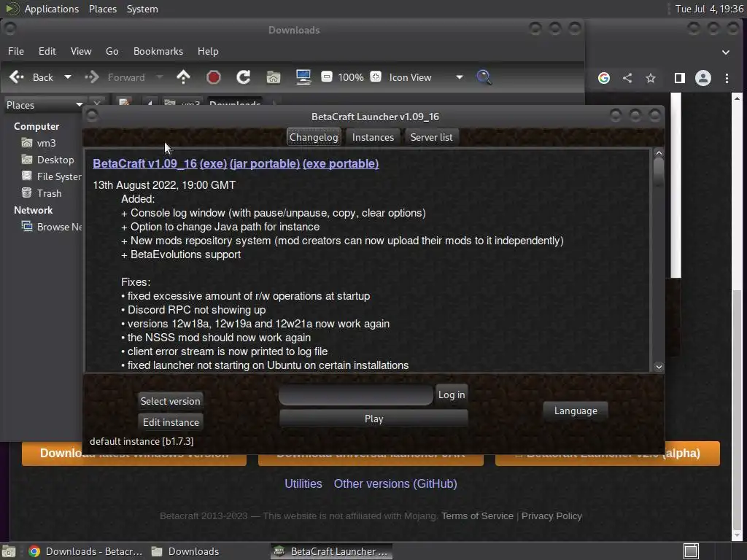Click the Edit instance button
The height and width of the screenshot is (560, 747).
click(171, 422)
